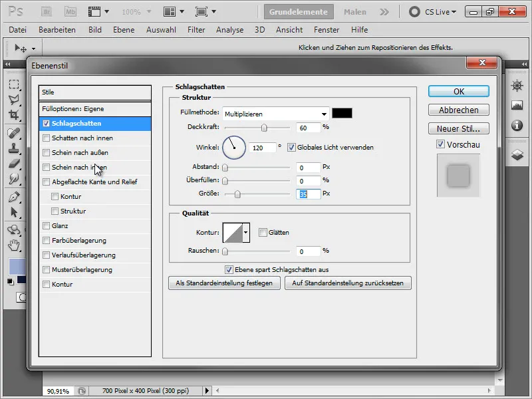Open the Info panel icon
532x399 pixels.
coord(517,125)
